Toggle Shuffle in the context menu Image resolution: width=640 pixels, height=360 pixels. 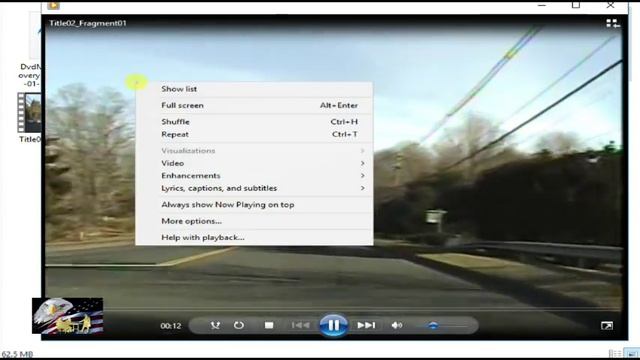(x=254, y=122)
